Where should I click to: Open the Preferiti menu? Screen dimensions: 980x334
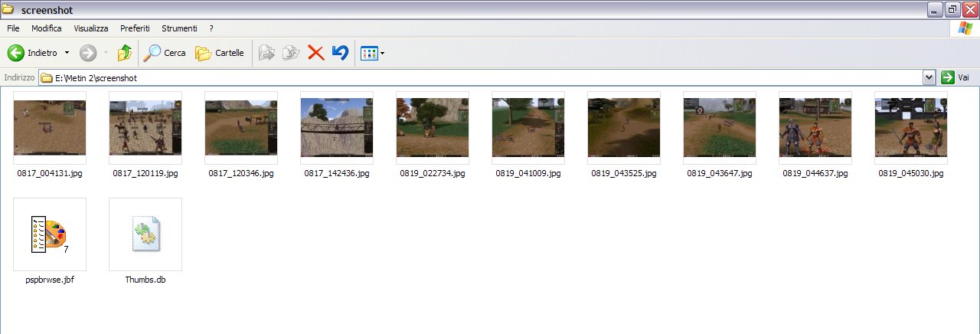(135, 28)
